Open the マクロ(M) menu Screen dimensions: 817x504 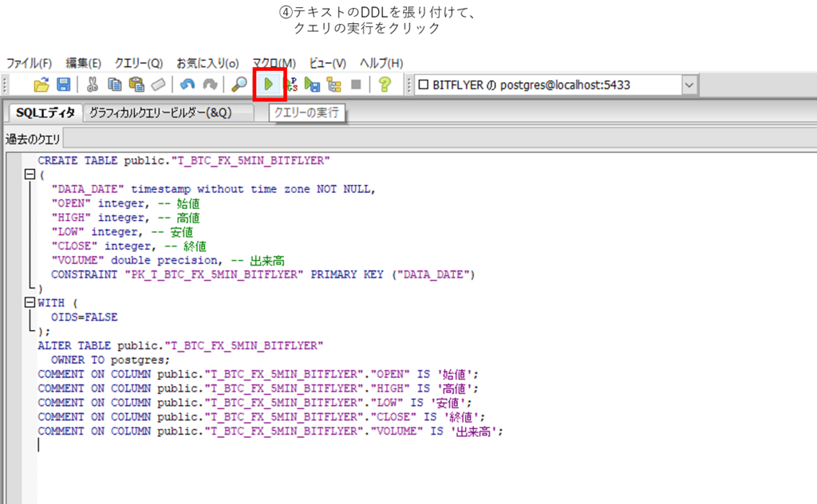pos(274,63)
